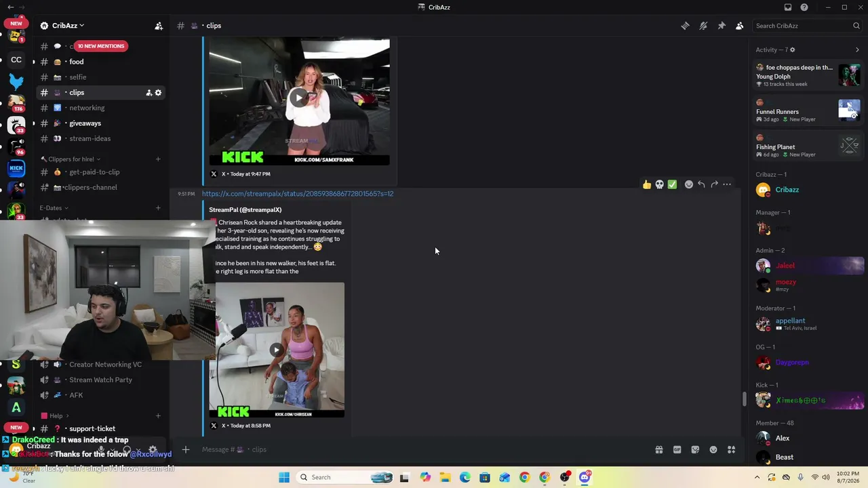Open Funnel Runners activity card
868x488 pixels.
(x=808, y=111)
